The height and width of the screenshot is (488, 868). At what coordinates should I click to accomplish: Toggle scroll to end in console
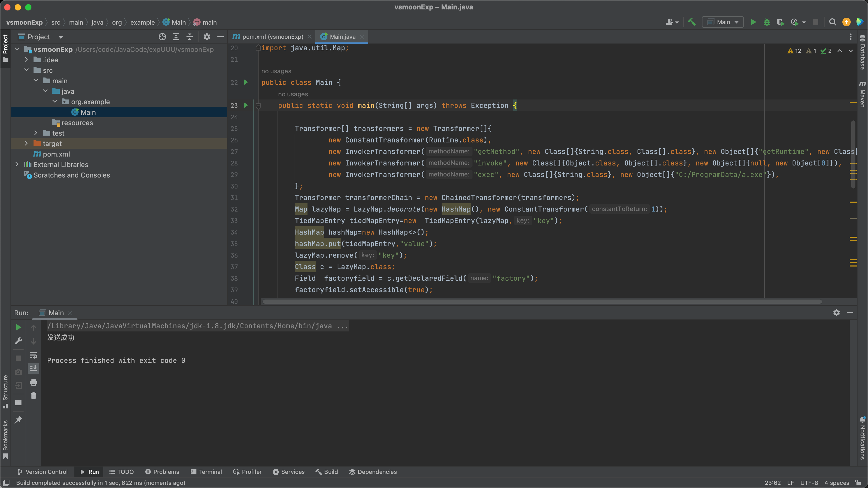tap(33, 368)
